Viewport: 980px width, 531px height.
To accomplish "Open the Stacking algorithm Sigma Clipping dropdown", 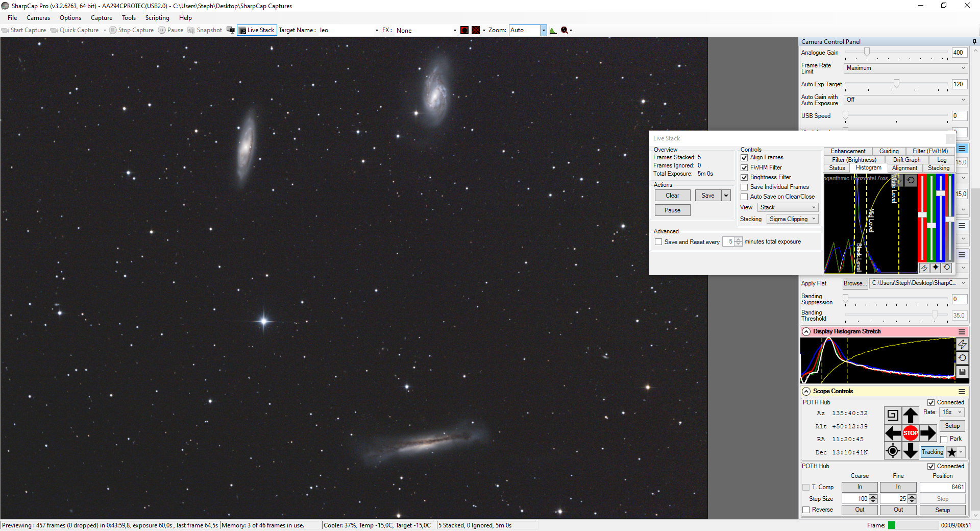I will click(x=793, y=219).
